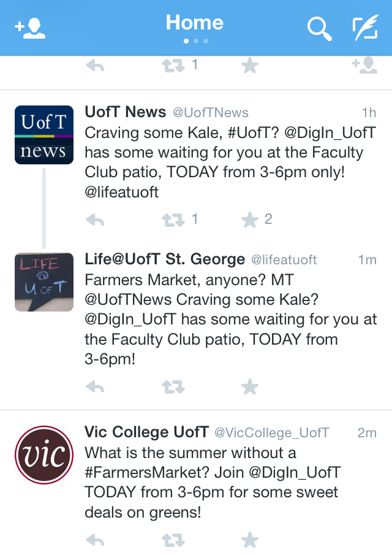Reply to Life@UofT St. George tweet
The width and height of the screenshot is (392, 555).
click(x=95, y=387)
